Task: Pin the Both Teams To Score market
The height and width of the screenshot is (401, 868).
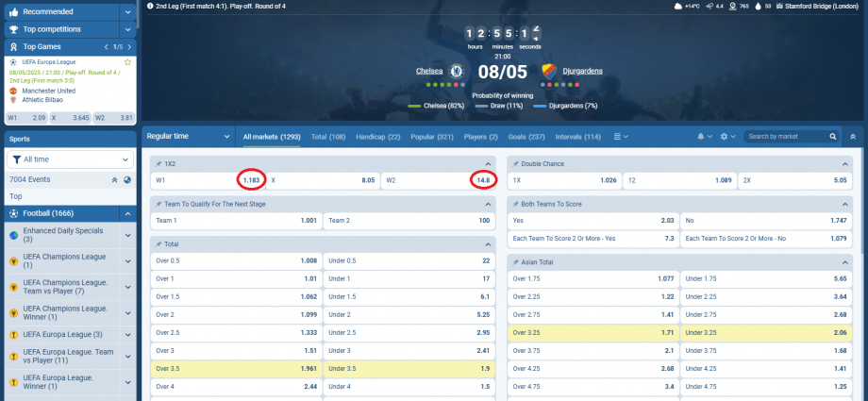Action: point(515,205)
